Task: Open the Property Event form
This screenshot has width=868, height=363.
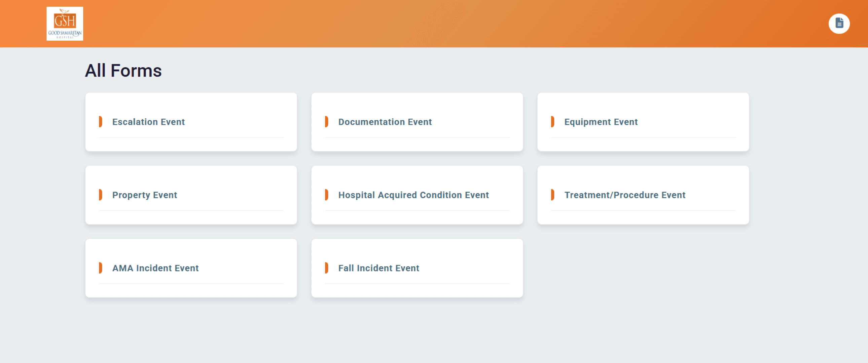Action: 145,195
